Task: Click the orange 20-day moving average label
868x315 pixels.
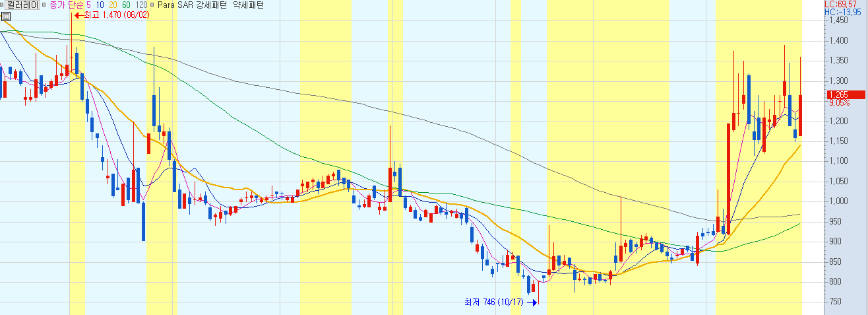Action: (x=113, y=5)
